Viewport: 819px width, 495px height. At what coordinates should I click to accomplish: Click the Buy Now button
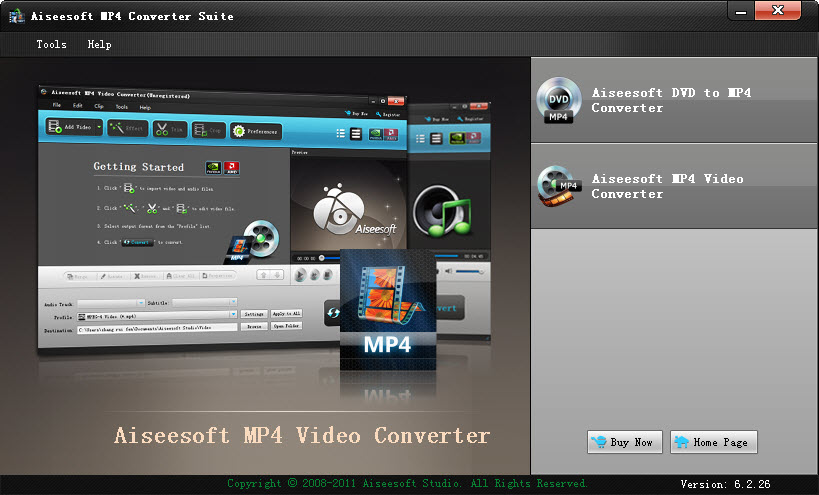pos(625,442)
